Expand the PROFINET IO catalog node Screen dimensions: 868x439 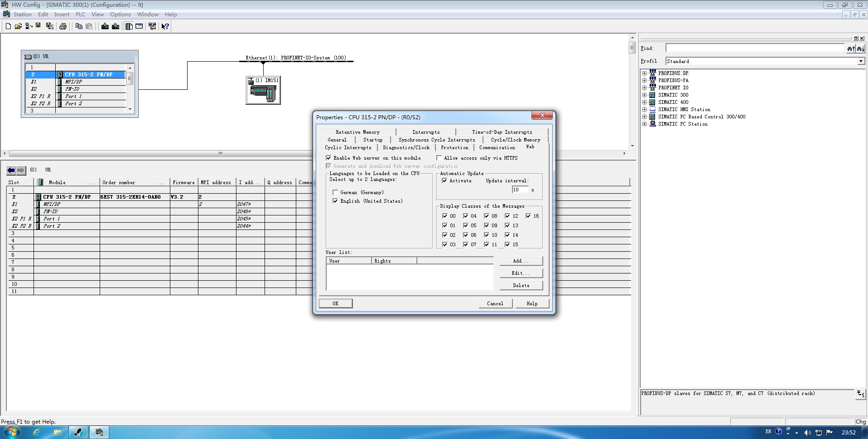pos(644,88)
